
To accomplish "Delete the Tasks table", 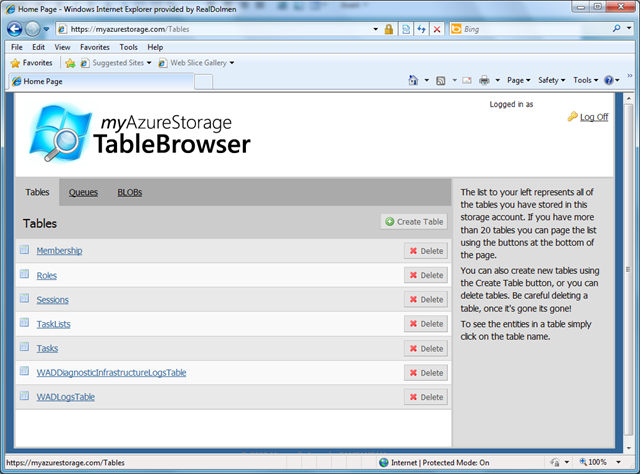I will [426, 349].
